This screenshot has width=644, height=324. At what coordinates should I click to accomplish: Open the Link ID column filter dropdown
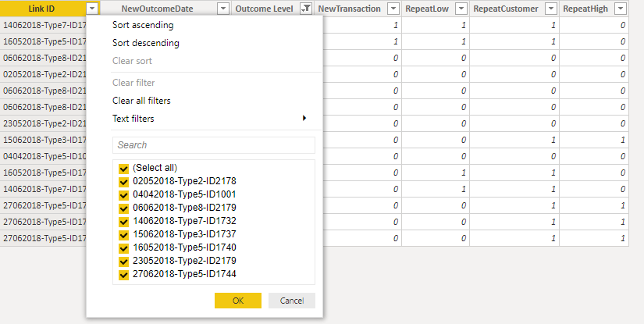[92, 9]
